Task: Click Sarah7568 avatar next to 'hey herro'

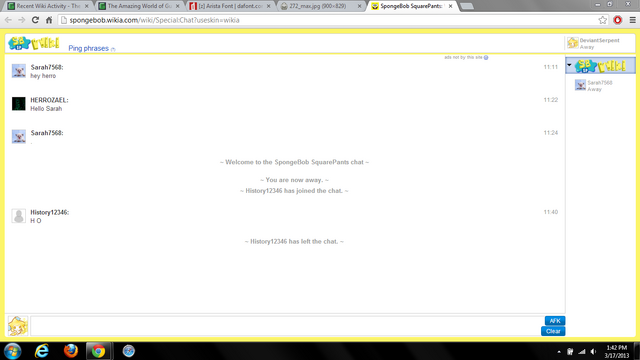Action: 18,71
